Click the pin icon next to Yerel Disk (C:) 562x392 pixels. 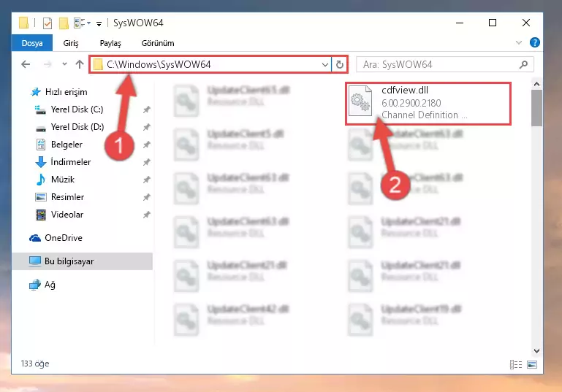click(x=147, y=109)
